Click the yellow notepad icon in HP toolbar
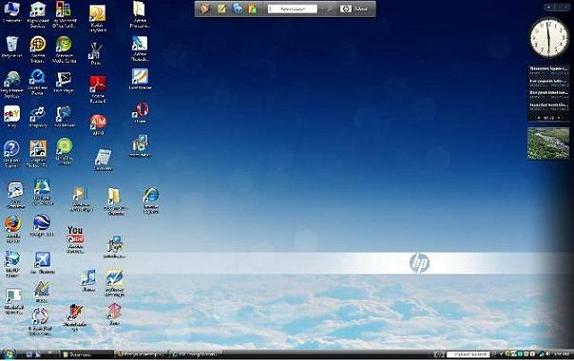Image resolution: width=574 pixels, height=361 pixels. pos(221,8)
